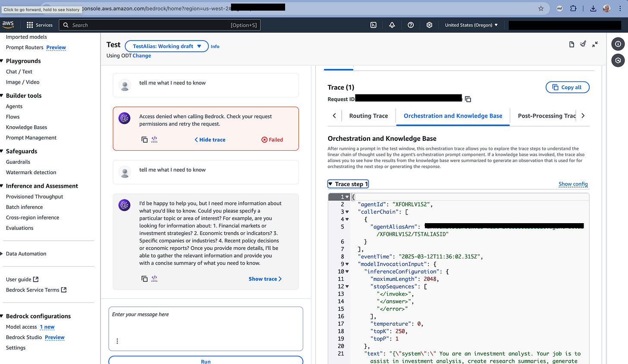Open the browser profile avatar
628x364 pixels.
[606, 8]
